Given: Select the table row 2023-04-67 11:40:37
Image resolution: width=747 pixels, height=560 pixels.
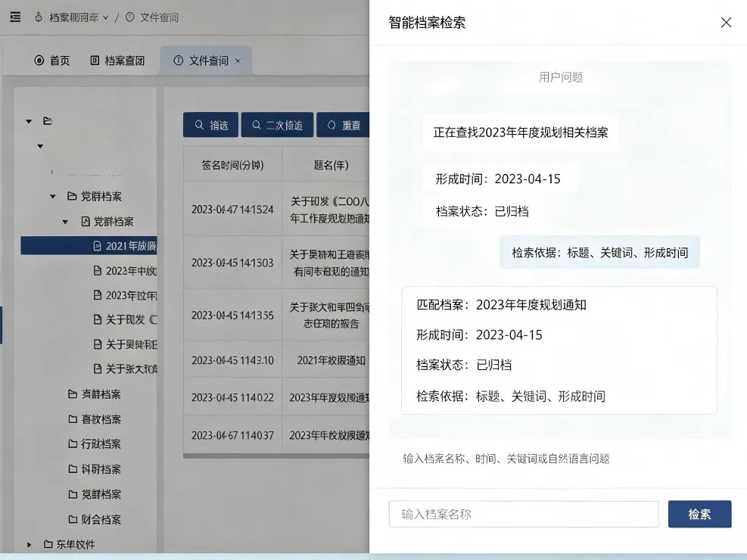Looking at the screenshot, I should pyautogui.click(x=276, y=435).
